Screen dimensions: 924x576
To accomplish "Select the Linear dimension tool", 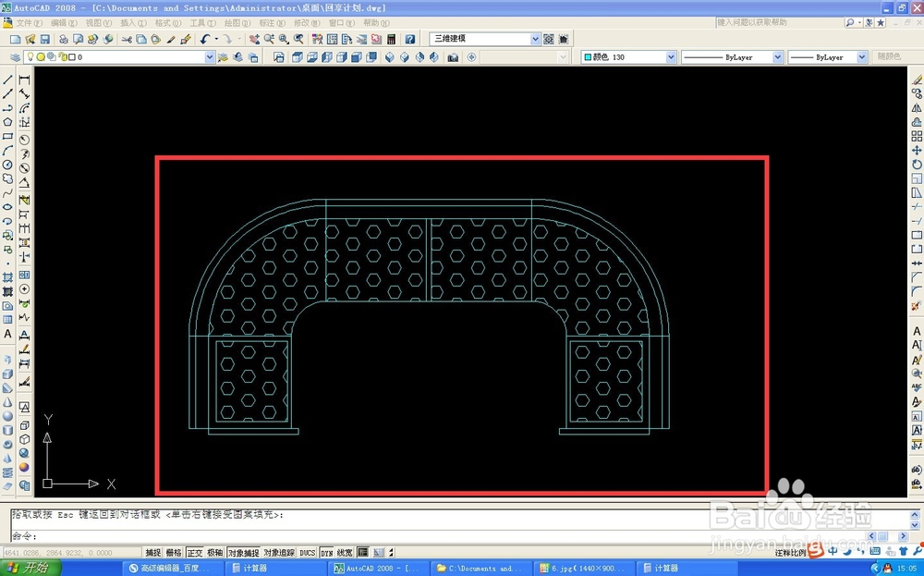I will click(24, 80).
